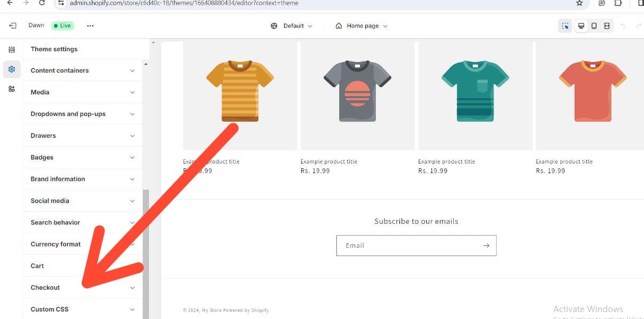Open the Home page template dropdown
Screen dimensions: 644x319
click(362, 26)
